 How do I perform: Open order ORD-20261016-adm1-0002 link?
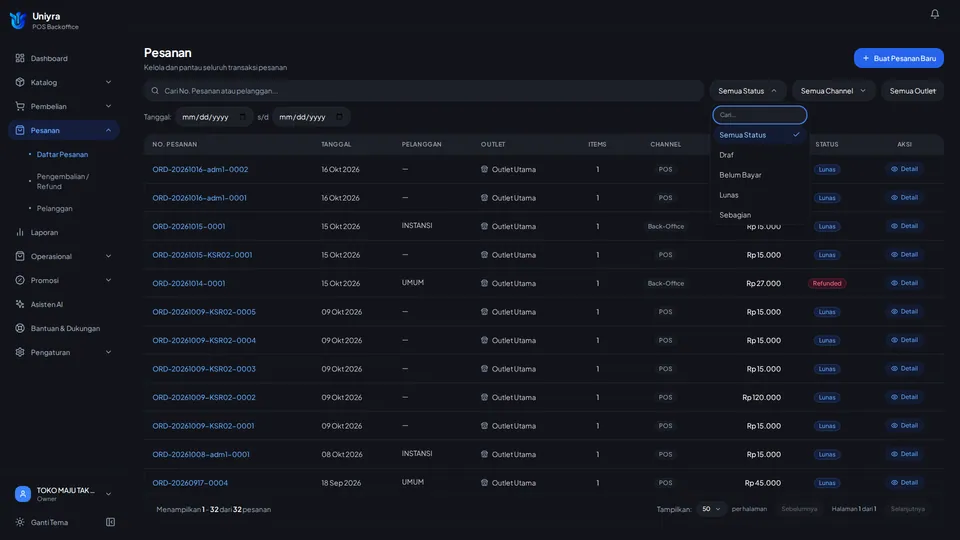pos(200,170)
